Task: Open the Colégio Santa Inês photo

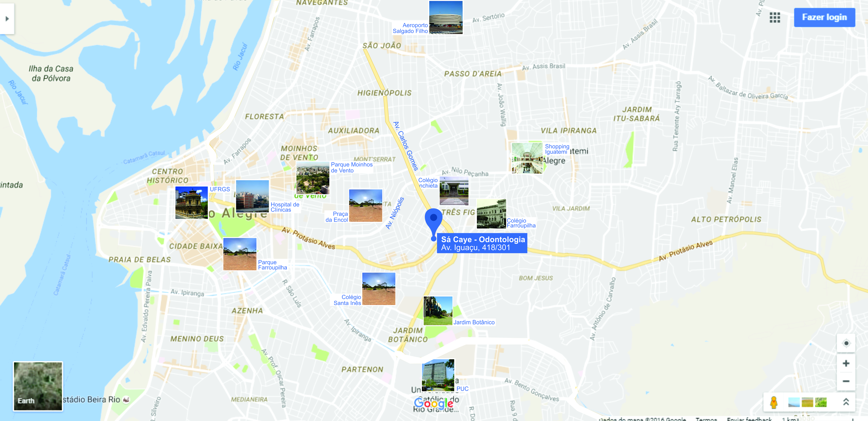Action: [x=379, y=289]
